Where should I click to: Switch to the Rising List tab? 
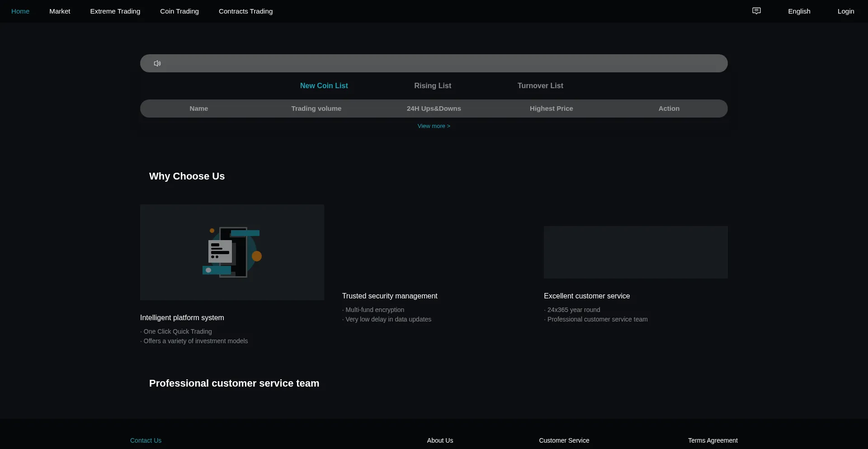[433, 85]
